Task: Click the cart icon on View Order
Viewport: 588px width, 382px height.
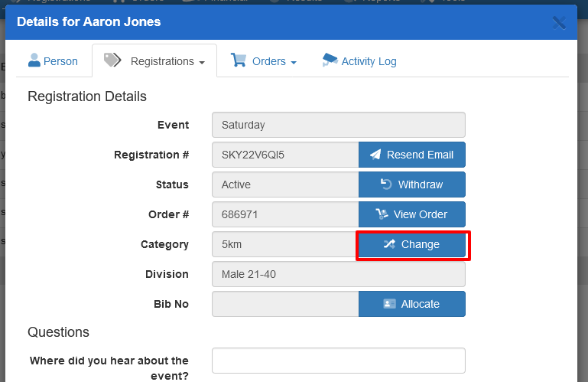Action: point(382,214)
